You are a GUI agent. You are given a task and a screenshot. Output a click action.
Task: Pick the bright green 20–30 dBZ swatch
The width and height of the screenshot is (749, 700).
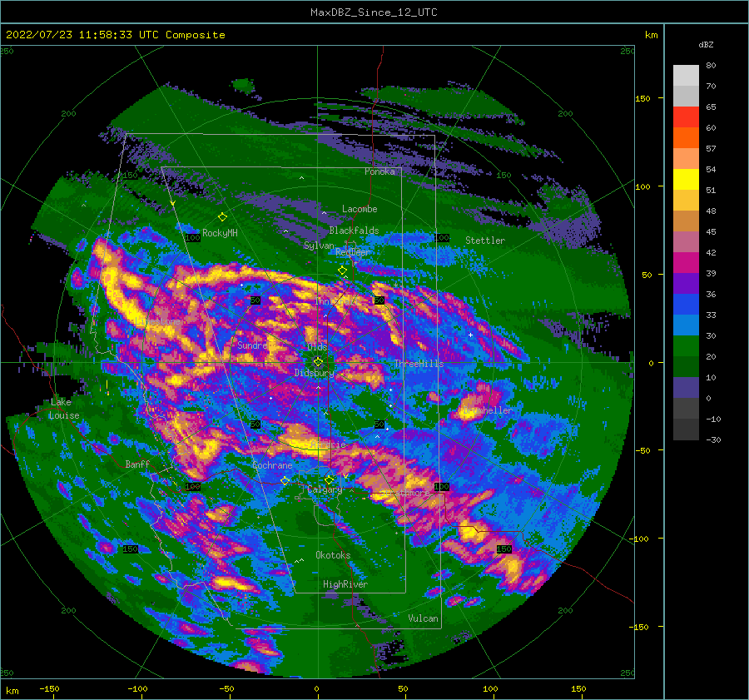[x=686, y=346]
